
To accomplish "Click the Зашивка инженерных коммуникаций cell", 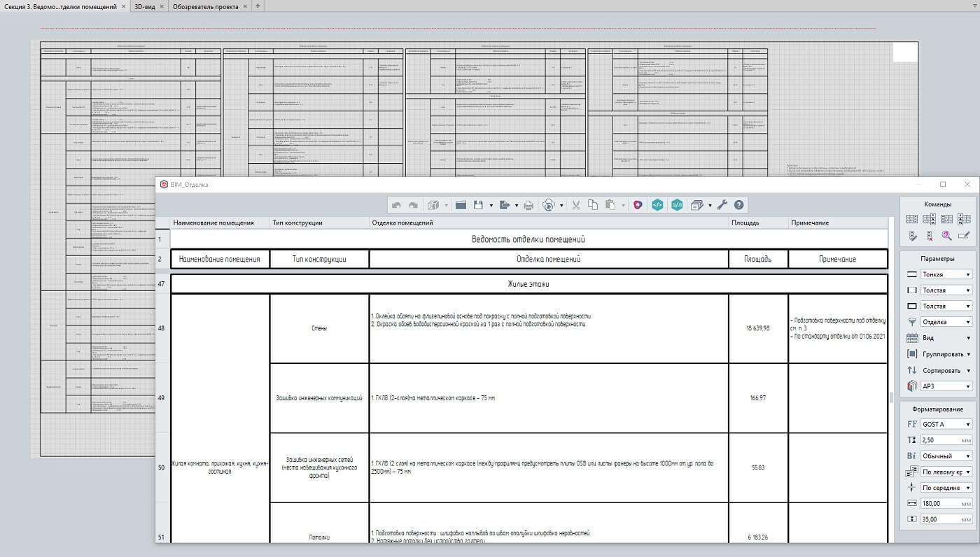I will pyautogui.click(x=319, y=397).
